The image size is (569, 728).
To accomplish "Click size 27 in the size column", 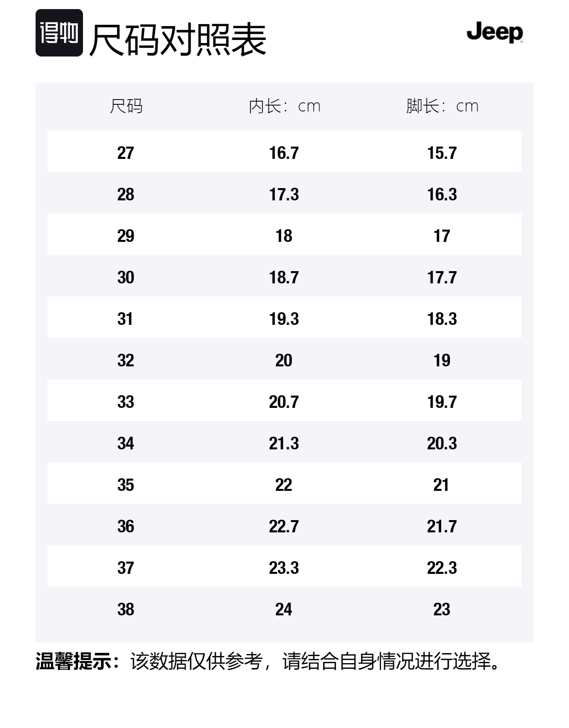I will [x=126, y=153].
